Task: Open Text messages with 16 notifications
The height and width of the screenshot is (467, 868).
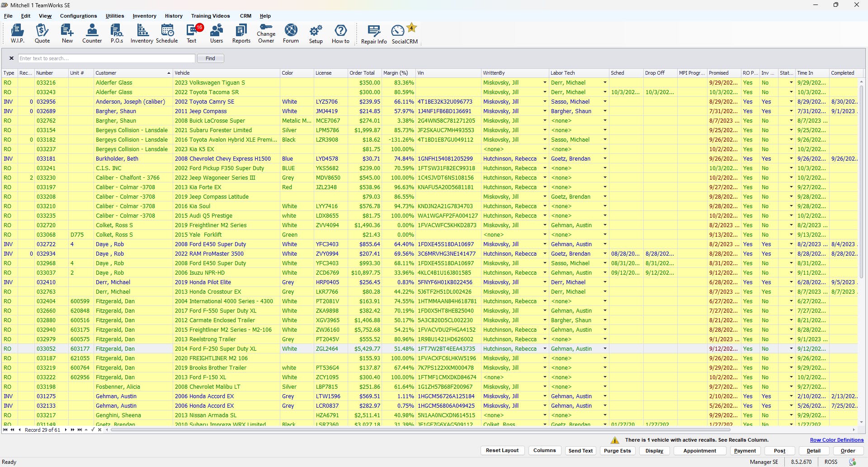Action: [192, 33]
